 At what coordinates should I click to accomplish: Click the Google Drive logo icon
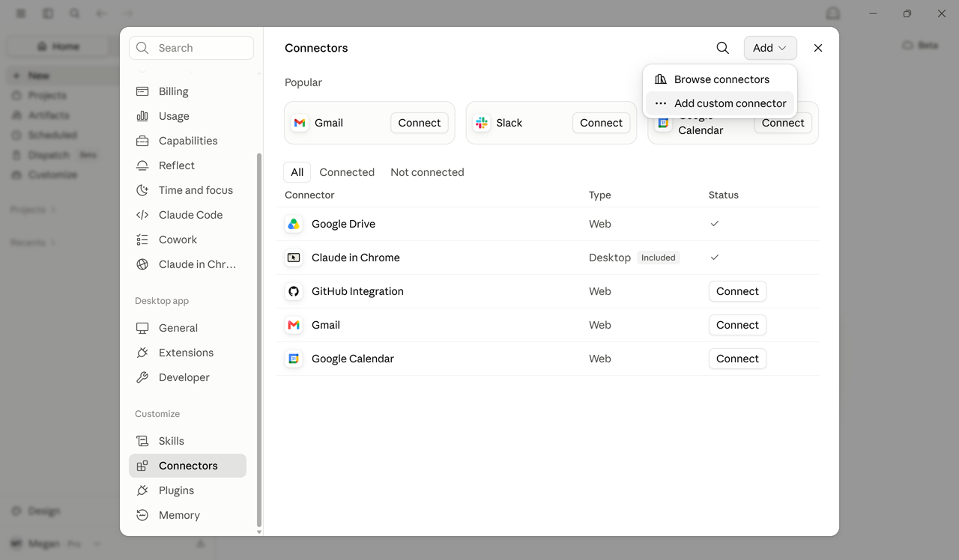pyautogui.click(x=294, y=224)
